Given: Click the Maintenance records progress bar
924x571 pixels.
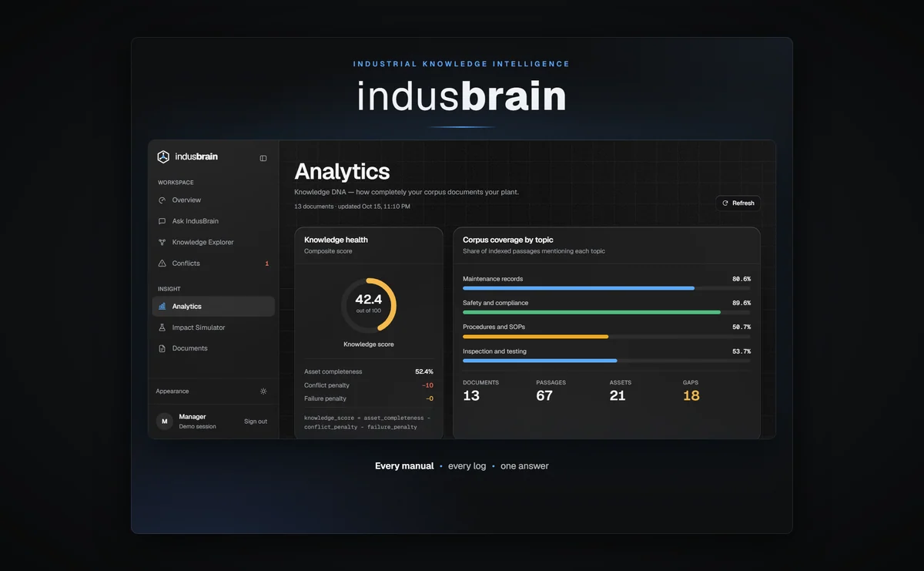Looking at the screenshot, I should pos(606,288).
